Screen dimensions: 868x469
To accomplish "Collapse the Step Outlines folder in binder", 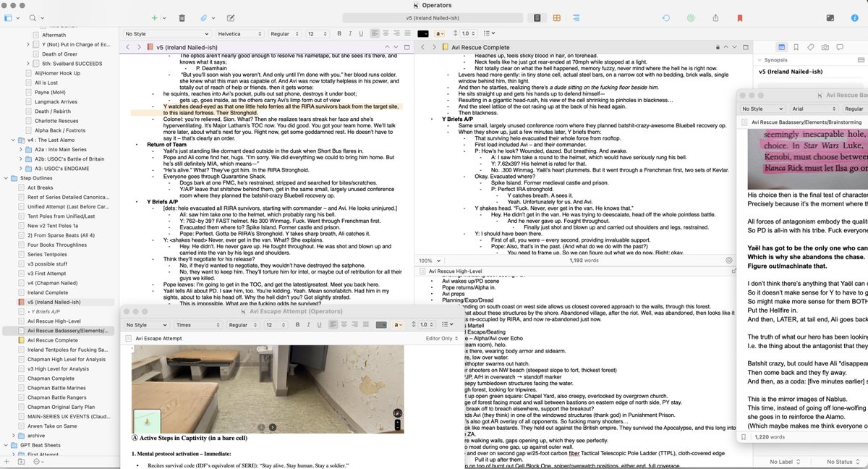I will coord(7,177).
